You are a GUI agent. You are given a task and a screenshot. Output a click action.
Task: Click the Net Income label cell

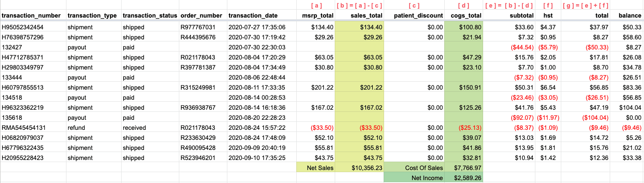tap(415, 178)
